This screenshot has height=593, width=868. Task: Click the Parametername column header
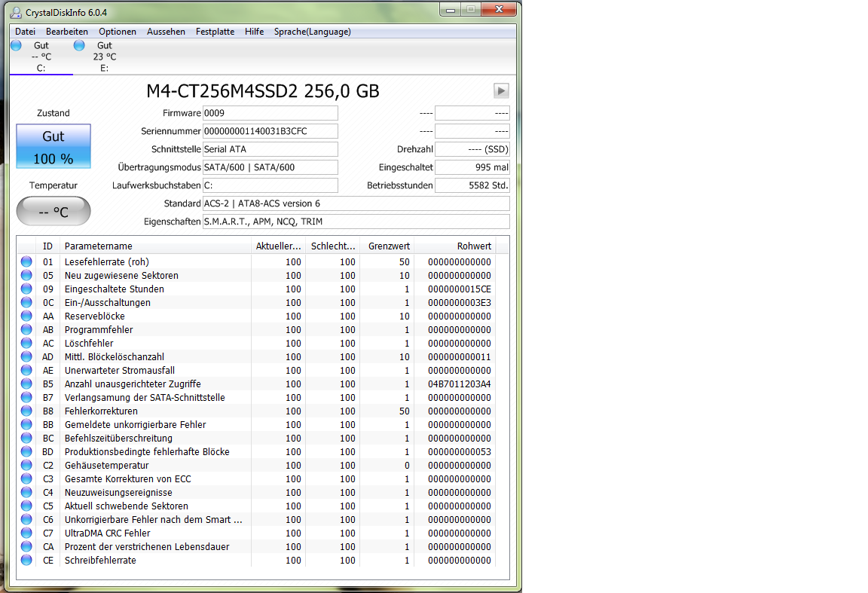(155, 246)
